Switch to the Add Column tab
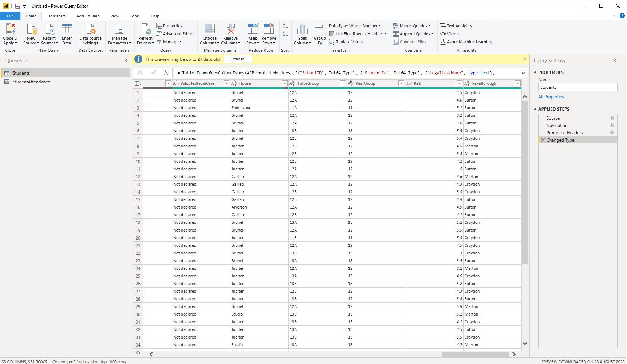 click(88, 16)
